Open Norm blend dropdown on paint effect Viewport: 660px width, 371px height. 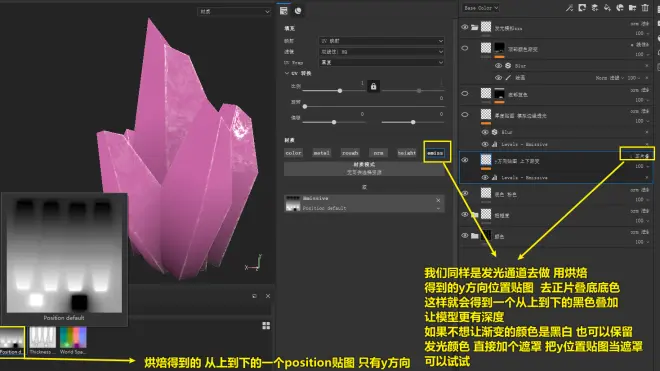610,78
